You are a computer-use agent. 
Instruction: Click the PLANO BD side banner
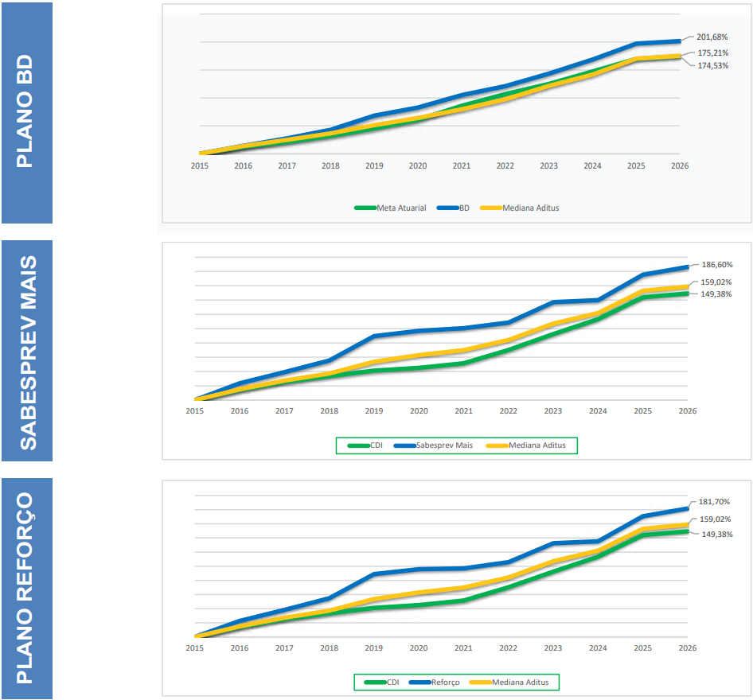point(26,112)
